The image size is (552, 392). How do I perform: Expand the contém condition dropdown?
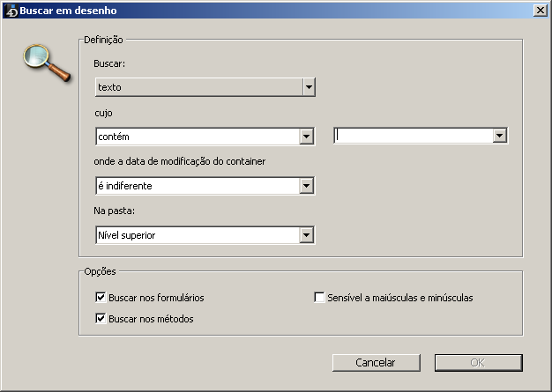(x=306, y=137)
